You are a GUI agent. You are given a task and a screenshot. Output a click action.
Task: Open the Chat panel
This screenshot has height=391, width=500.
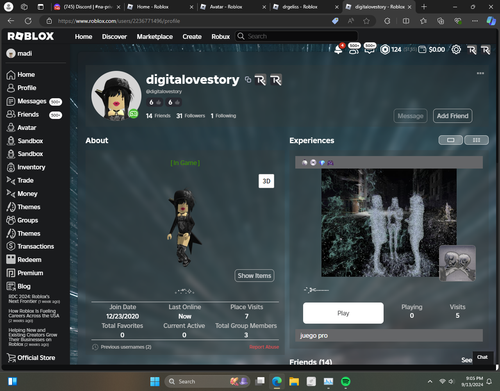[x=482, y=357]
